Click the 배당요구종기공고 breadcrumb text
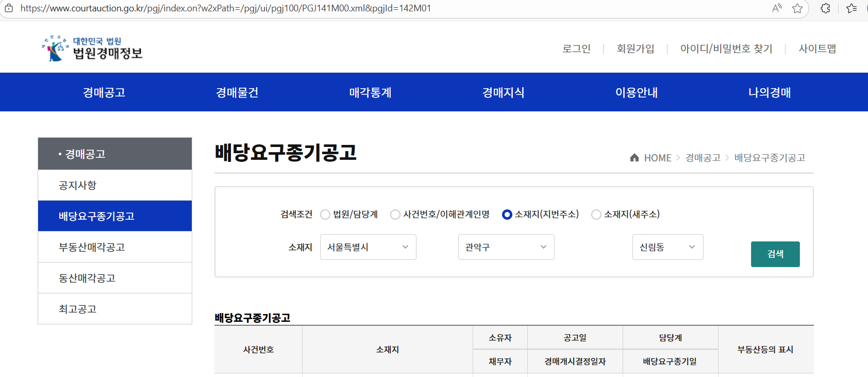The image size is (868, 377). [770, 158]
